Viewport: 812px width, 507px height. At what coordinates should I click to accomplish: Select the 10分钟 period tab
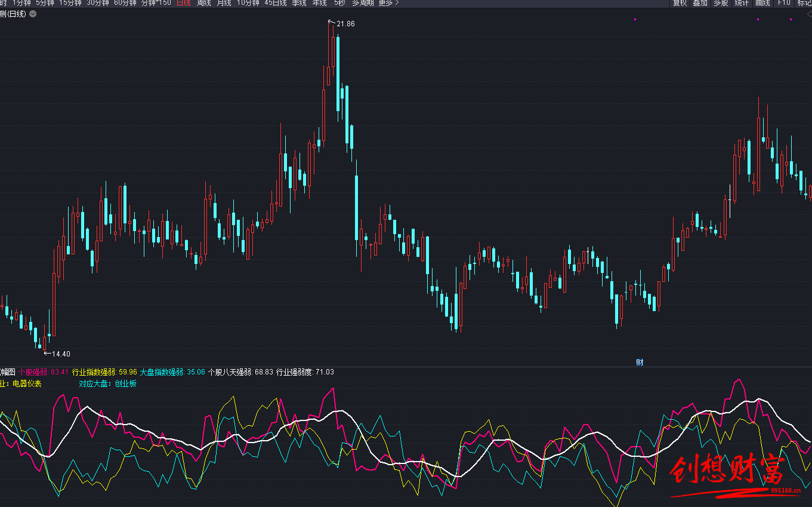click(248, 3)
